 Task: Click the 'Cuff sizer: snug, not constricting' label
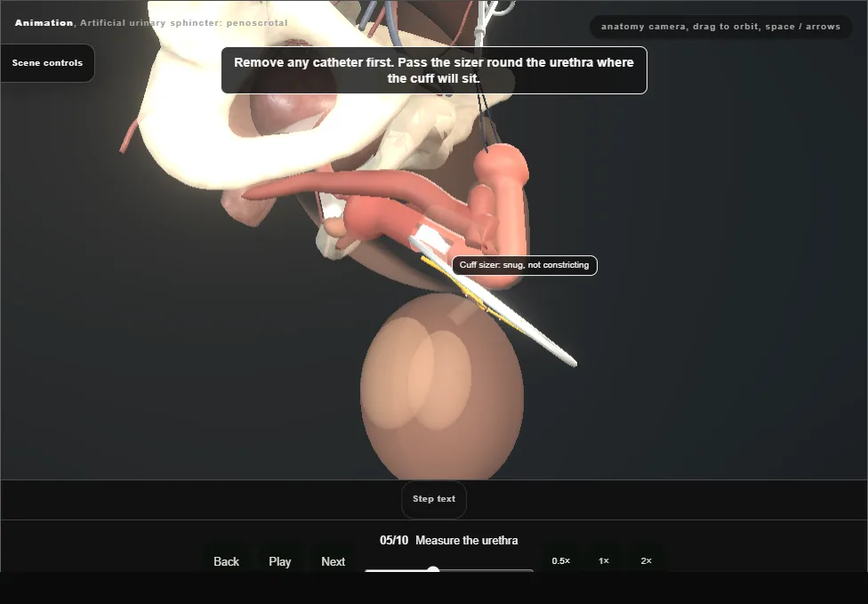pos(524,265)
